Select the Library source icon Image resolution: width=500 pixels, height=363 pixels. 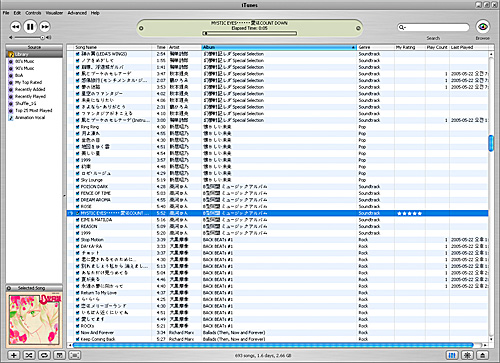[x=11, y=54]
